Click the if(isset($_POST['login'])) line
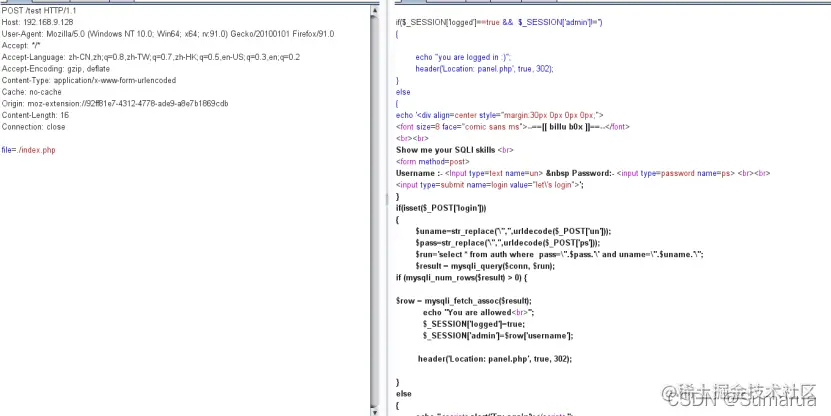Viewport: 831px width, 416px height. (x=441, y=208)
